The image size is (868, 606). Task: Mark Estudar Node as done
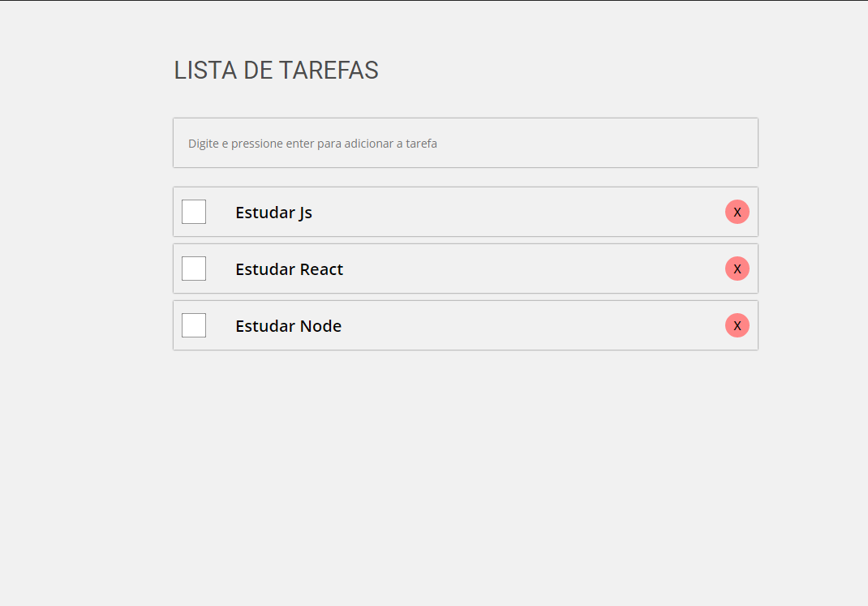click(x=194, y=325)
